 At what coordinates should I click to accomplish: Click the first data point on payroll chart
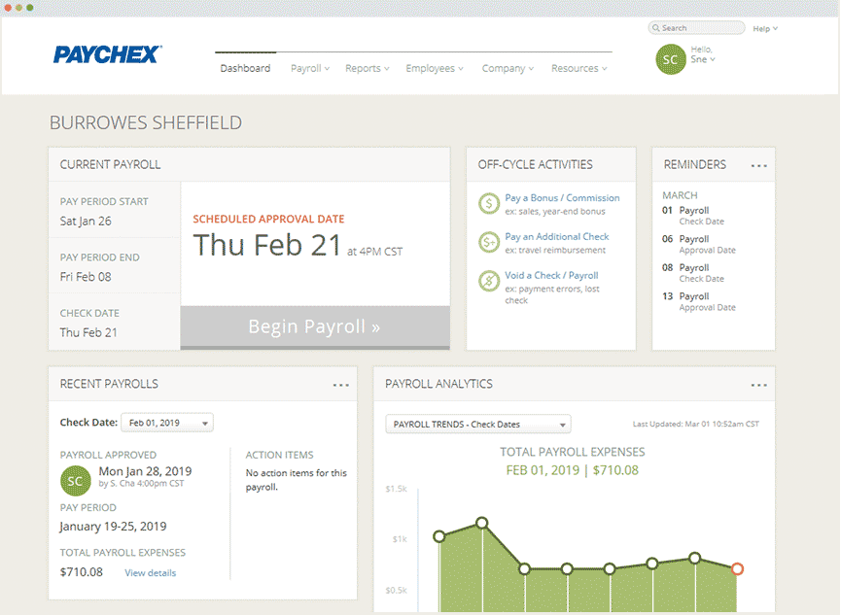[439, 536]
